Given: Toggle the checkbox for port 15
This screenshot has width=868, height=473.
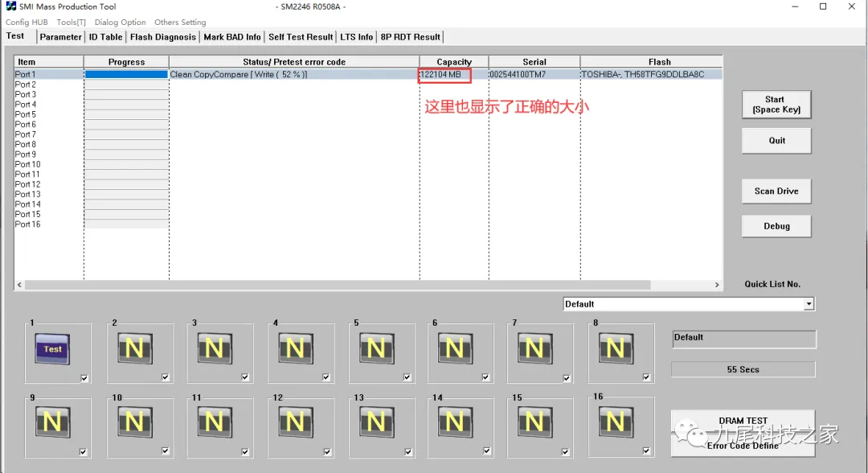Looking at the screenshot, I should click(567, 452).
